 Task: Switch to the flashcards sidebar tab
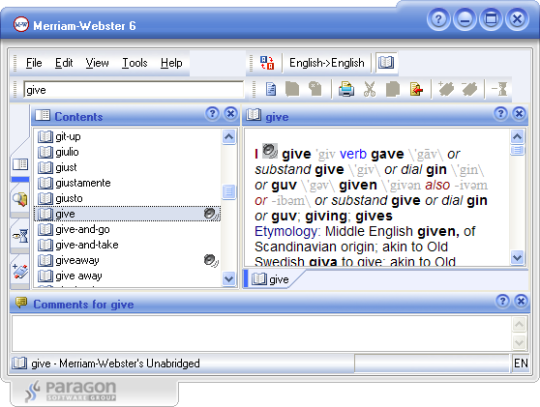pos(20,272)
